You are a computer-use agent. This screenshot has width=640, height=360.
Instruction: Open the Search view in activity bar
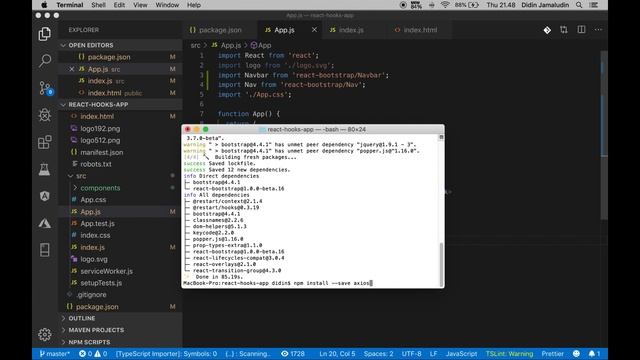[44, 60]
